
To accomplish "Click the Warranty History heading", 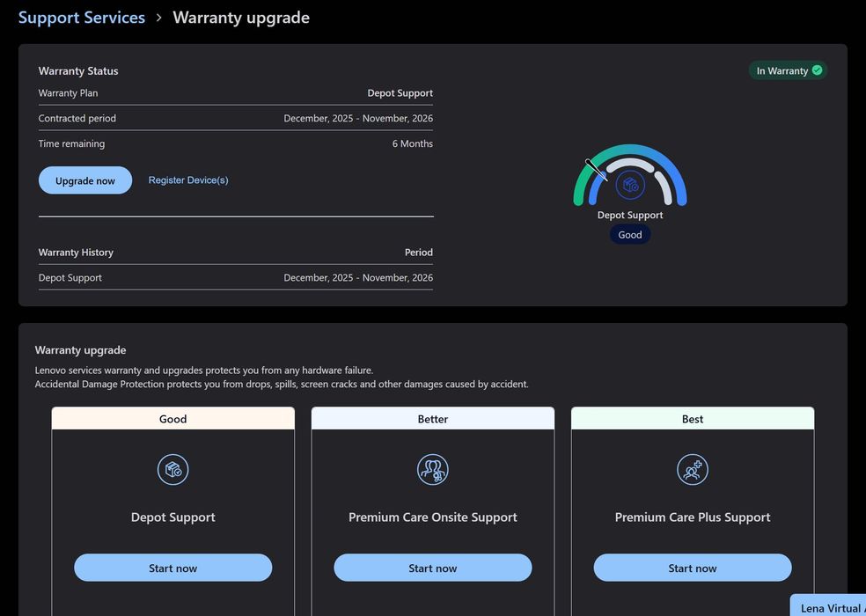I will coord(76,253).
